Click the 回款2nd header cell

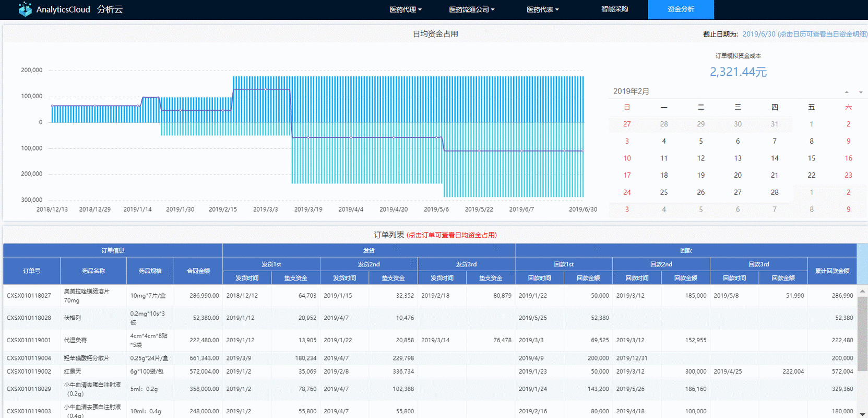[x=661, y=264]
